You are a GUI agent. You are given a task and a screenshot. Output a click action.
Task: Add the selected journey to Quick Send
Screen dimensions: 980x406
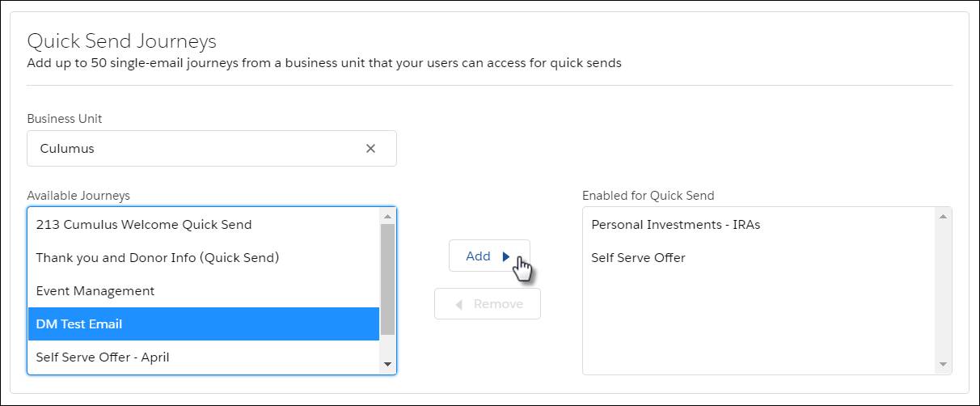click(489, 256)
